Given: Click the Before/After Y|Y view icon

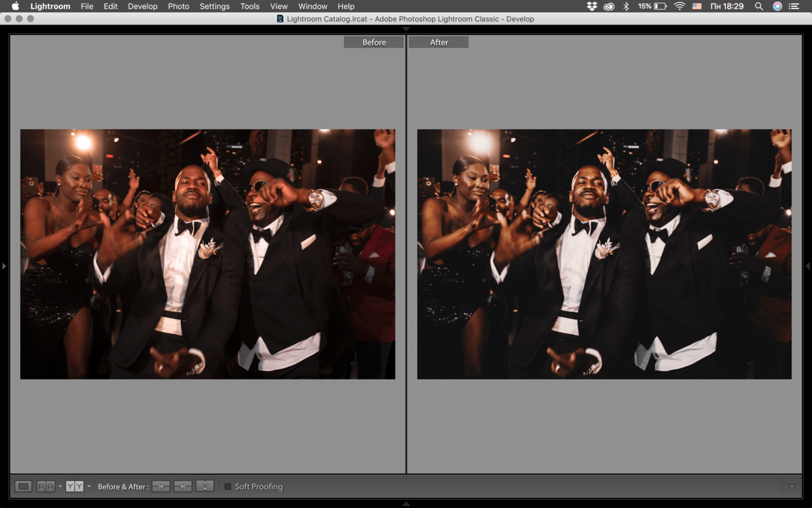Looking at the screenshot, I should tap(74, 487).
